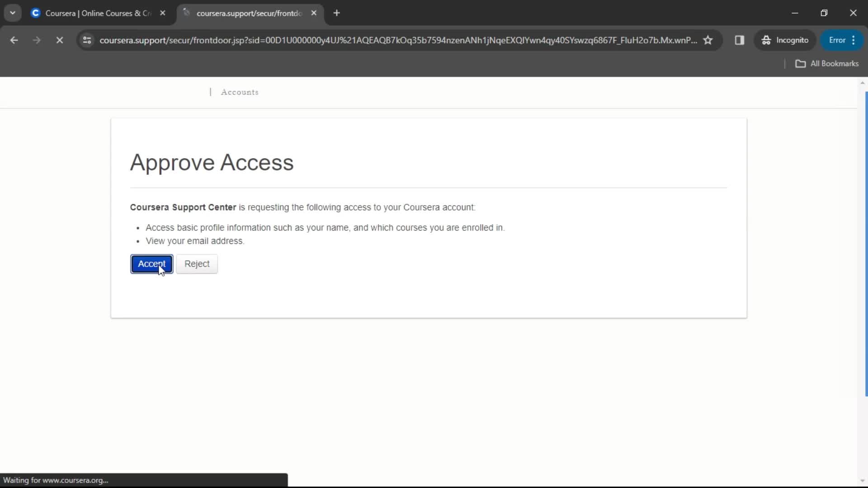Bookmark this page with star icon
The height and width of the screenshot is (488, 868).
[708, 40]
